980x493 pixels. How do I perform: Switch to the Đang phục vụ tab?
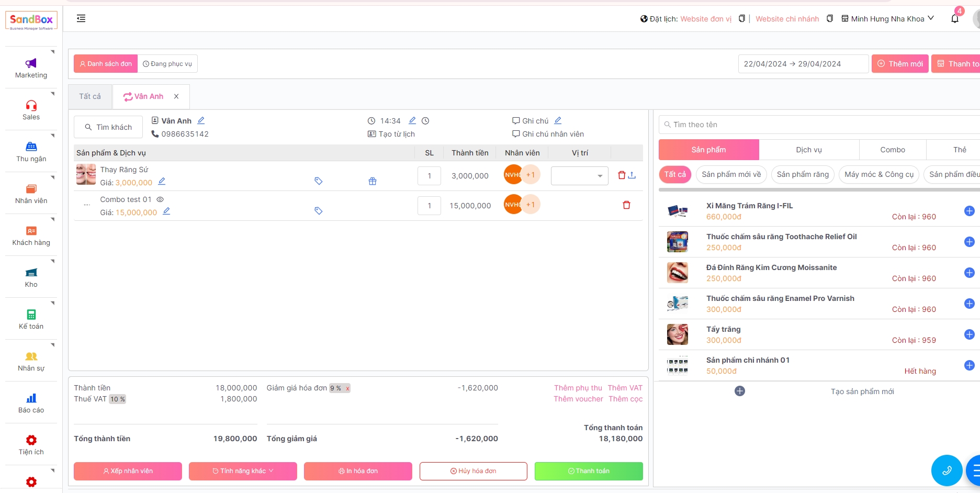[x=167, y=64]
